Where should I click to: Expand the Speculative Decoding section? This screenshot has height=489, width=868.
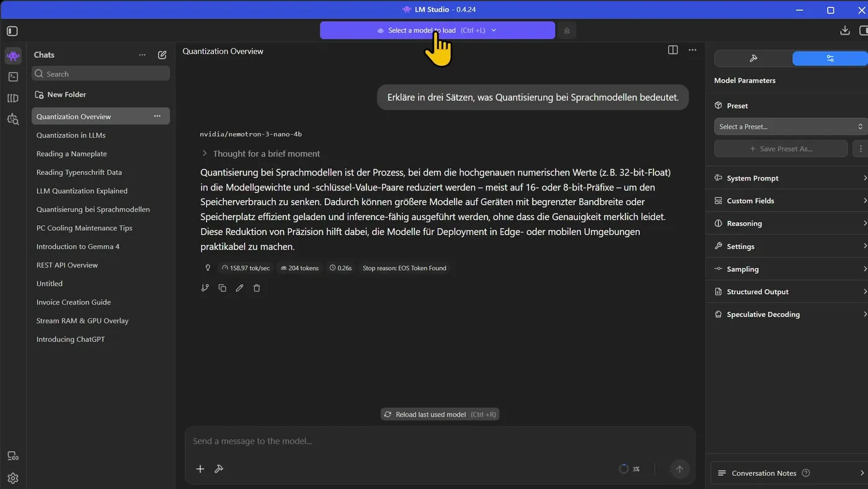click(787, 315)
